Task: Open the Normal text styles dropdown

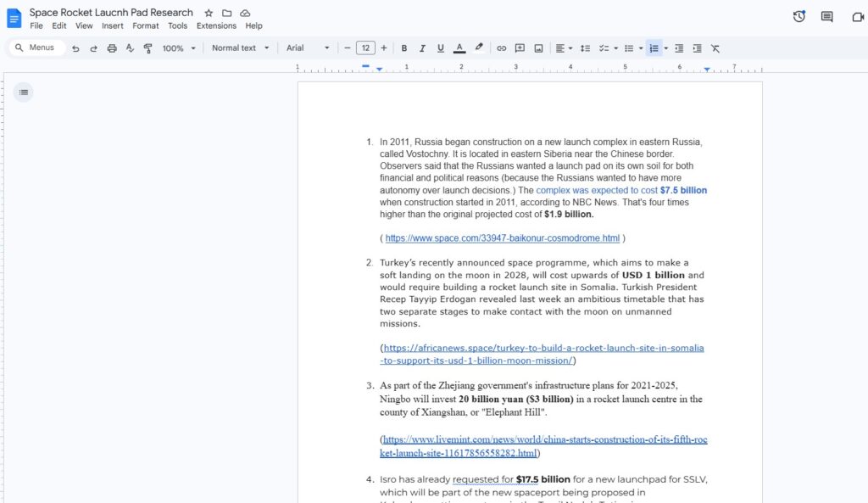Action: (240, 48)
